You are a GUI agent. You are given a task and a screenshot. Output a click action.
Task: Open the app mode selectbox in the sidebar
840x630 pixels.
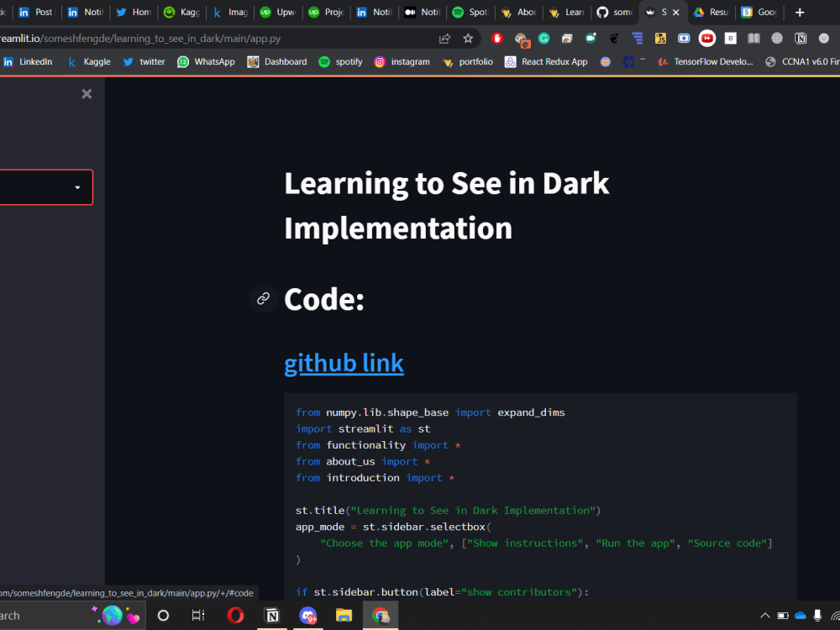tap(46, 187)
